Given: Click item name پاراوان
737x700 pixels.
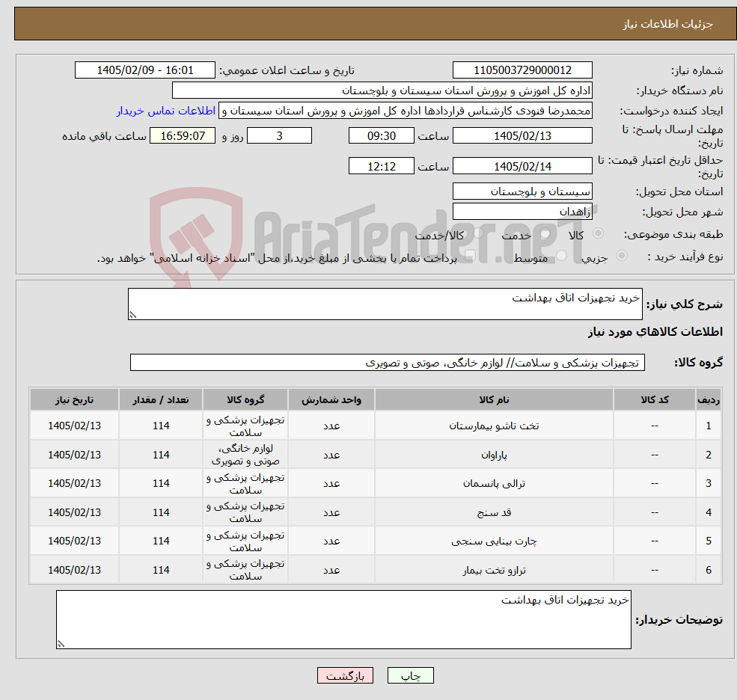Looking at the screenshot, I should (494, 455).
